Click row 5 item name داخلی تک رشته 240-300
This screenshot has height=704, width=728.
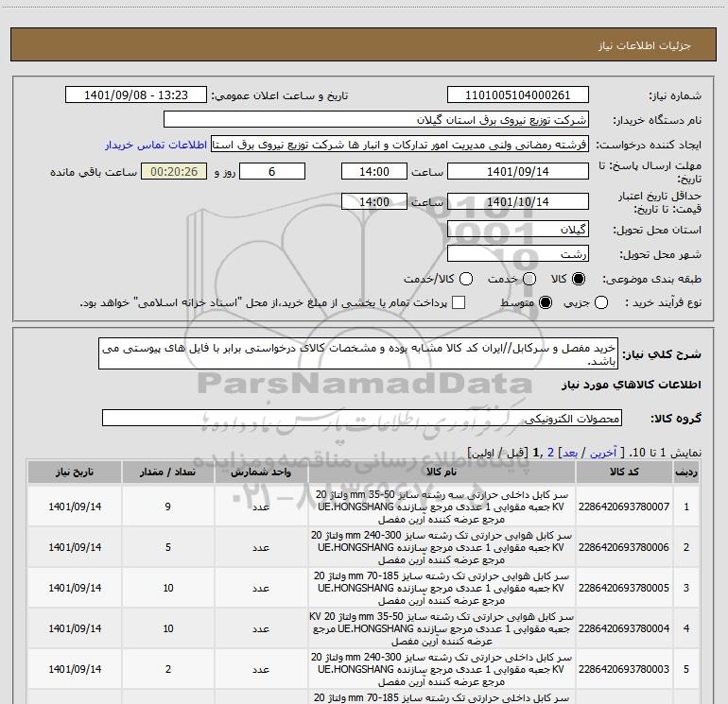[x=442, y=669]
